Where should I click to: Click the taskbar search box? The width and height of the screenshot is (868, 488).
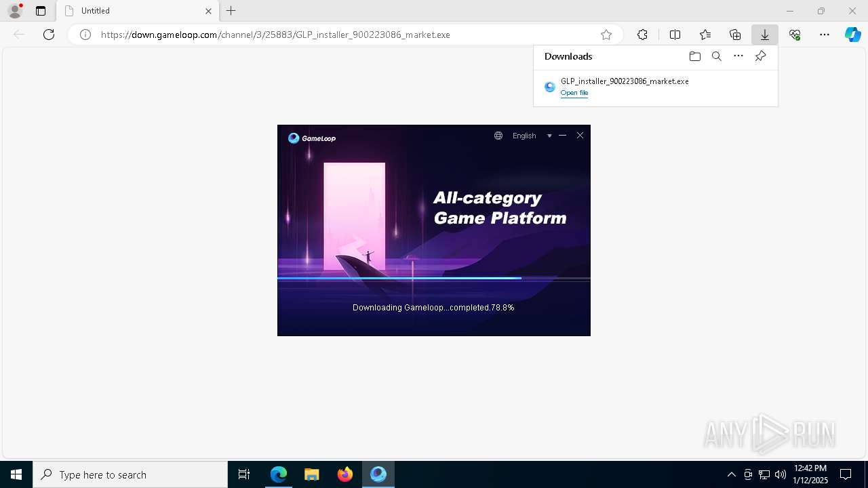tap(130, 474)
